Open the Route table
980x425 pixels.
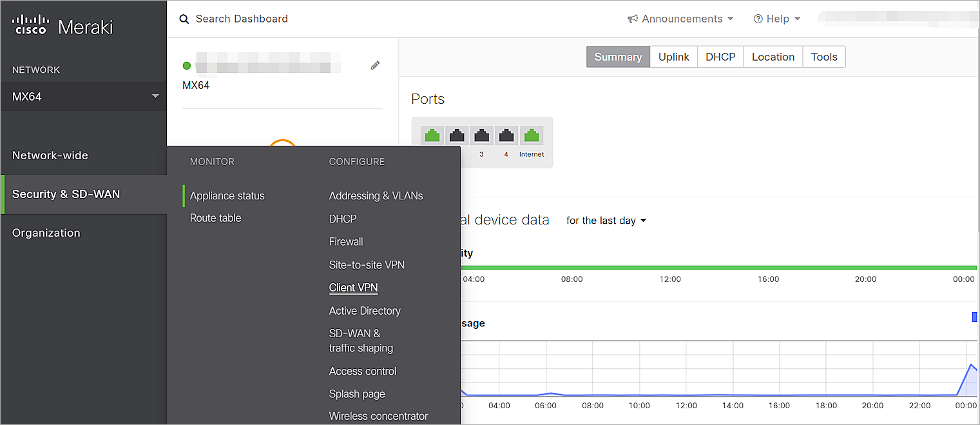(215, 218)
